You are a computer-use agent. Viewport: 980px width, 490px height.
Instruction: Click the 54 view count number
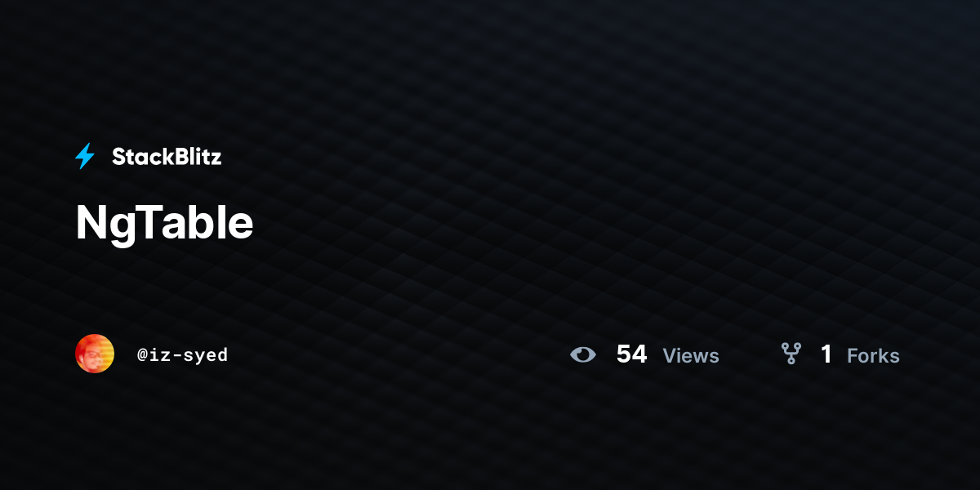pos(631,354)
